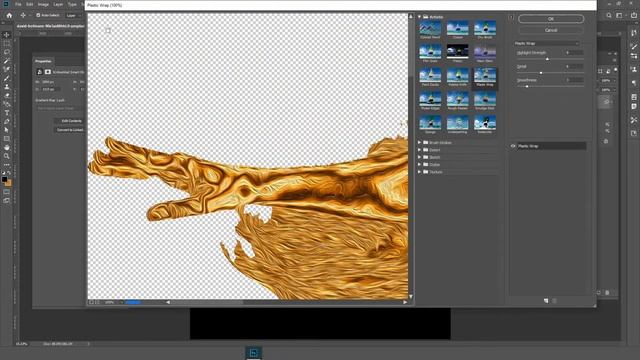
Task: Expand the Texture filter folder
Action: 420,172
